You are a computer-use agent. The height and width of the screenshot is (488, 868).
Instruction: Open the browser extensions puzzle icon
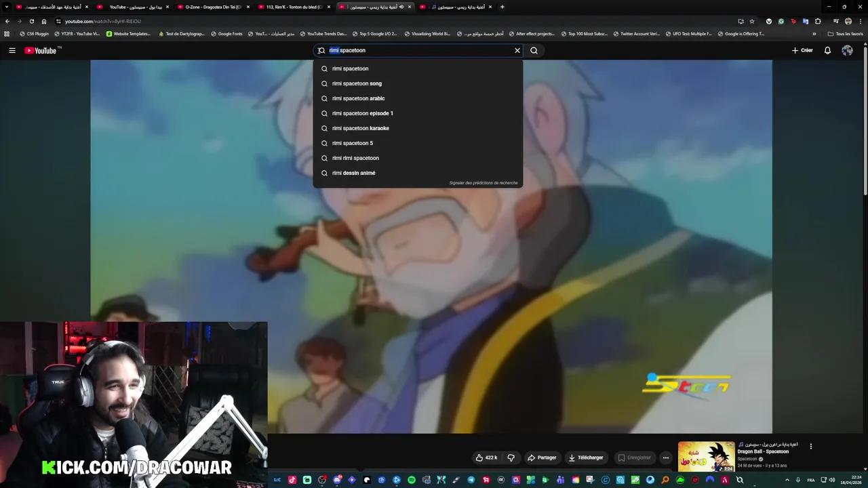818,21
